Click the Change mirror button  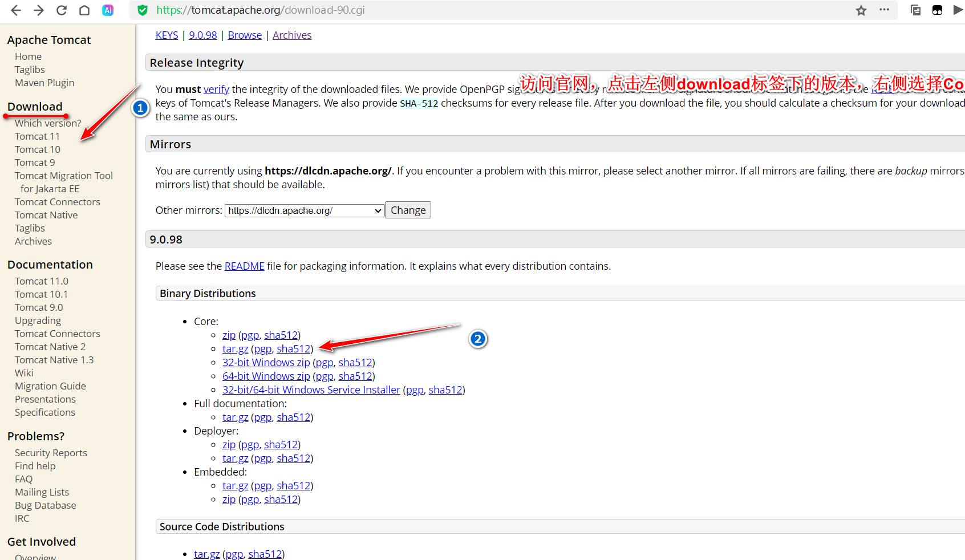tap(408, 210)
